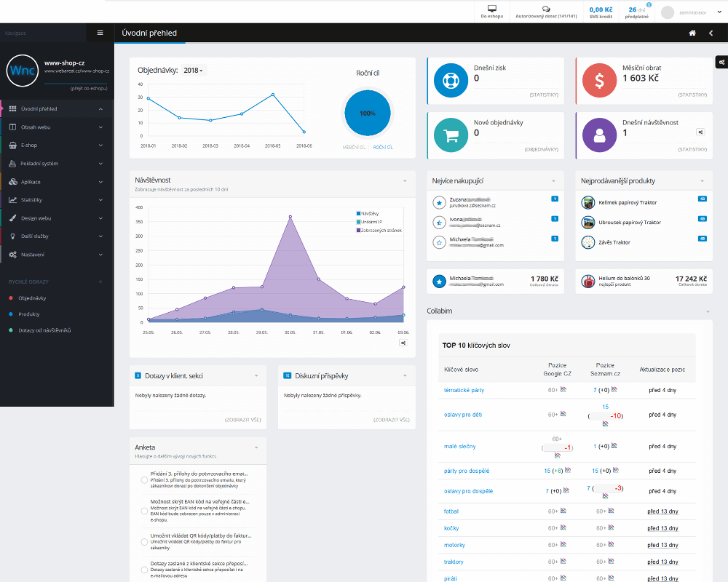Select the QR kódy survey radio option
Viewport: 728px width, 582px height.
144,543
